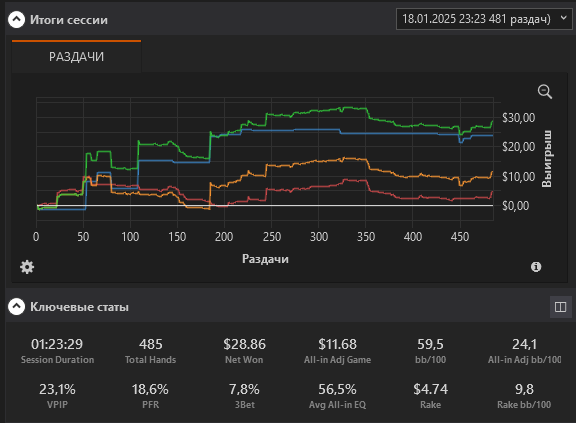
Task: Click the Total Hands 485 stat
Action: 150,351
